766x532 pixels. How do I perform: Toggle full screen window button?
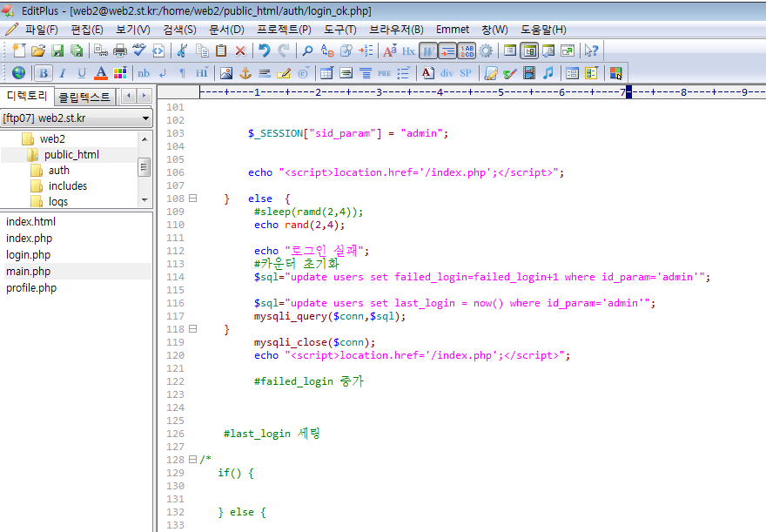click(568, 51)
